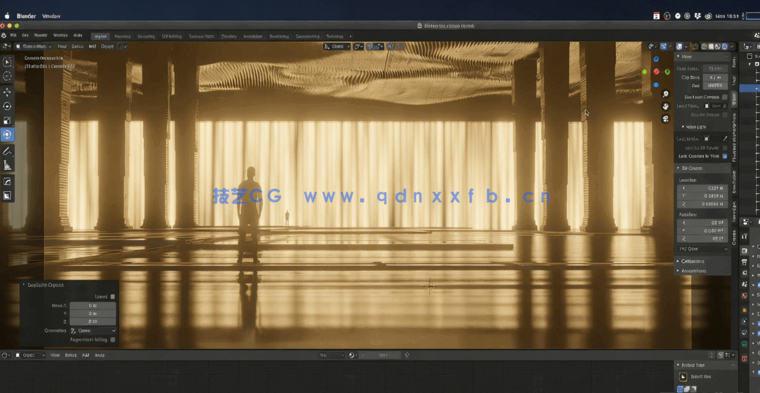Click Move Z field in Duplicate Objects panel

click(x=93, y=322)
